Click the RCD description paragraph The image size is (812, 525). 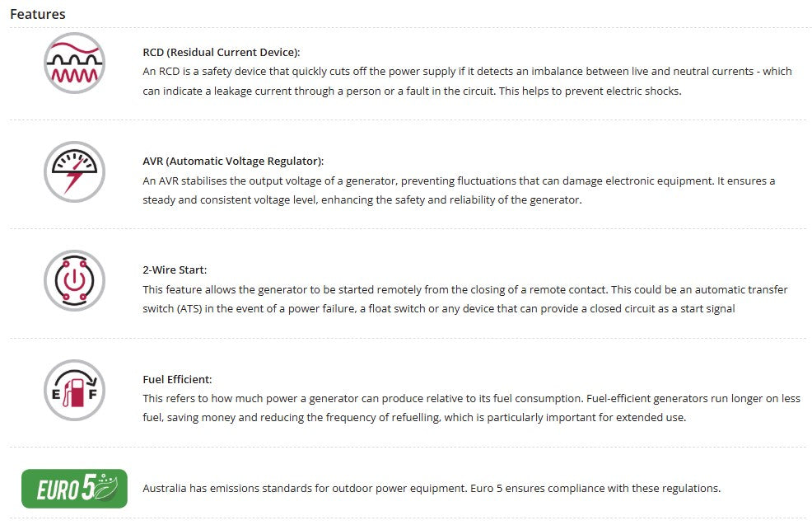[467, 81]
